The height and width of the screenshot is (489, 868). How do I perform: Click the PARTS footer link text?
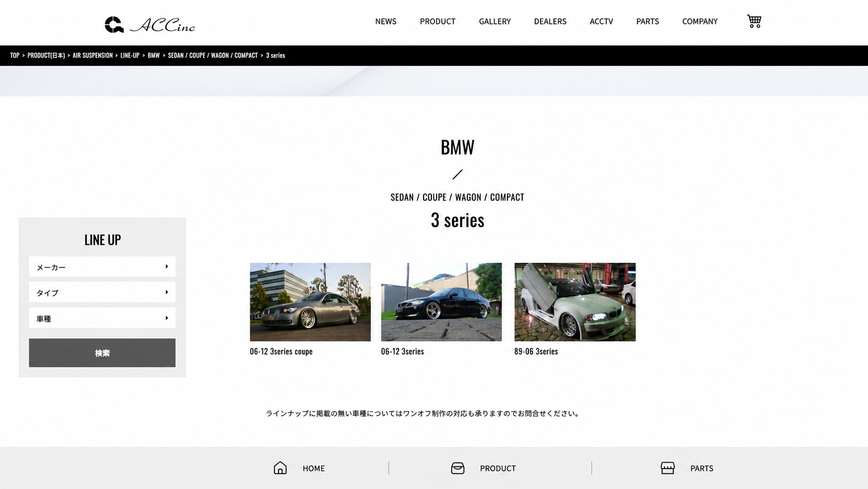[702, 468]
